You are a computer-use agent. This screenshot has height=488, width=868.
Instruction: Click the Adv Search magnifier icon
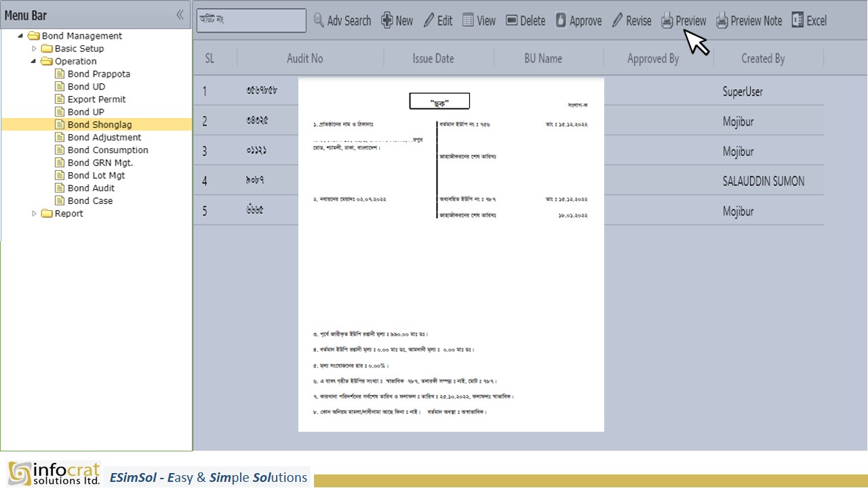point(319,20)
